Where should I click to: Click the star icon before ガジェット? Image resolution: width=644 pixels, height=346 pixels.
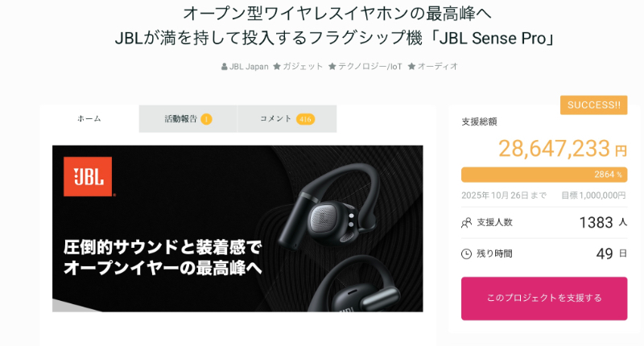coord(277,66)
